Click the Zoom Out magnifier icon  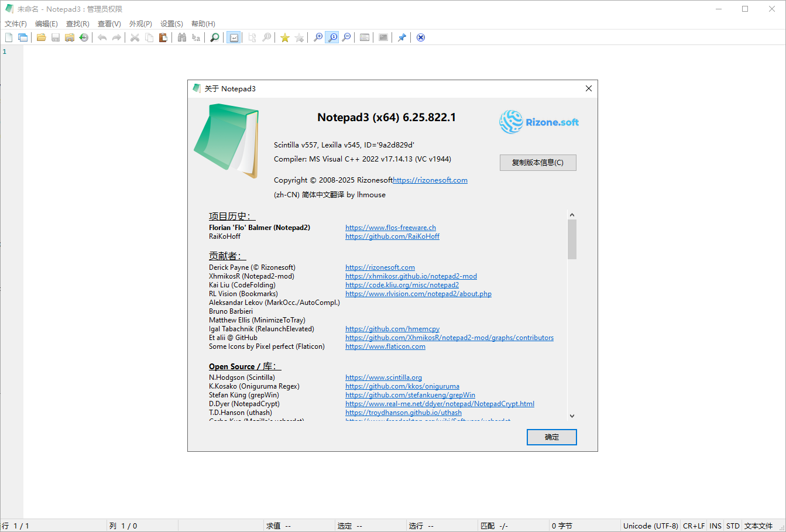coord(346,37)
